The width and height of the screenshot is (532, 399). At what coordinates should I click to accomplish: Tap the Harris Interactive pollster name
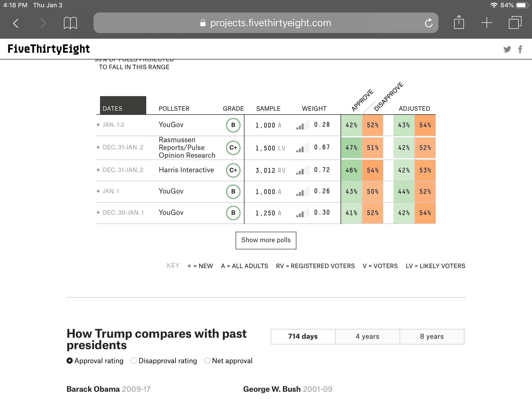[x=186, y=170]
